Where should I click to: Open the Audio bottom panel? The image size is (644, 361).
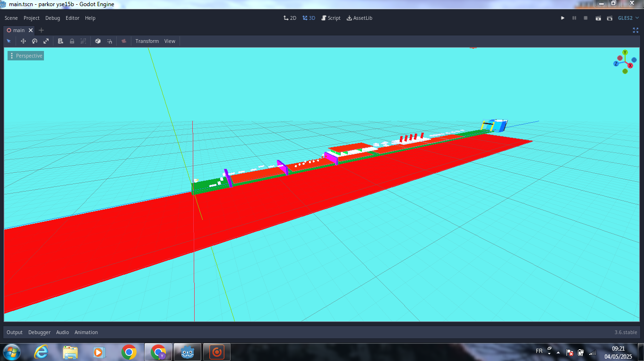click(62, 332)
